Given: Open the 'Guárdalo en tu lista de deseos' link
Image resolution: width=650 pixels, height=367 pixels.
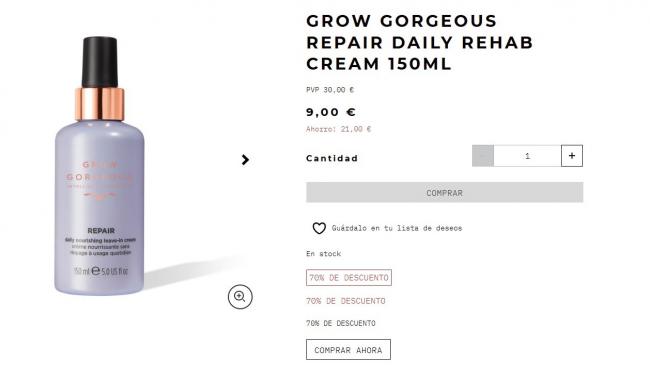Looking at the screenshot, I should 397,228.
